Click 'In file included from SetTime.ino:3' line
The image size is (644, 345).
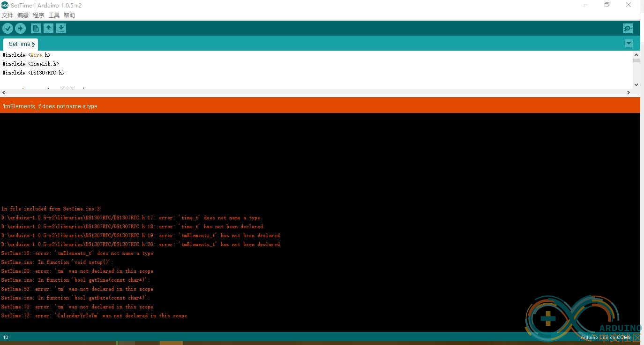click(52, 209)
